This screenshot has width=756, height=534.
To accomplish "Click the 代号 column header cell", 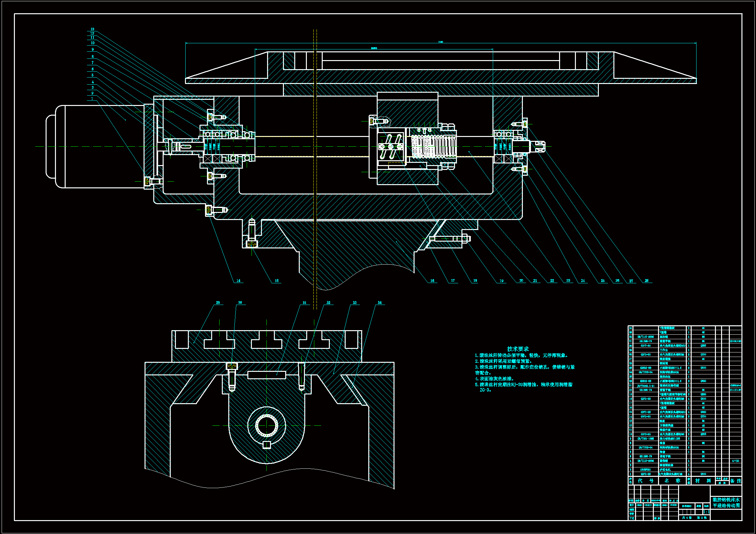I will click(645, 481).
